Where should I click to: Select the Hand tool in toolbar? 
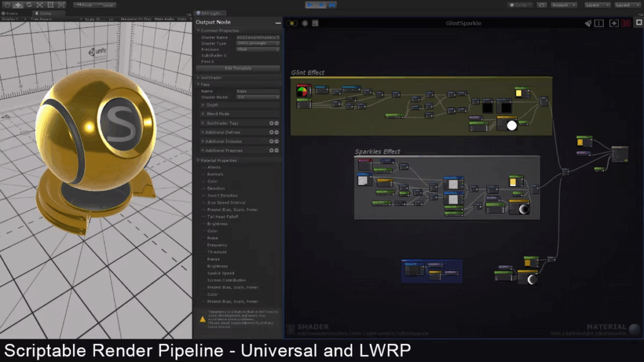7,5
